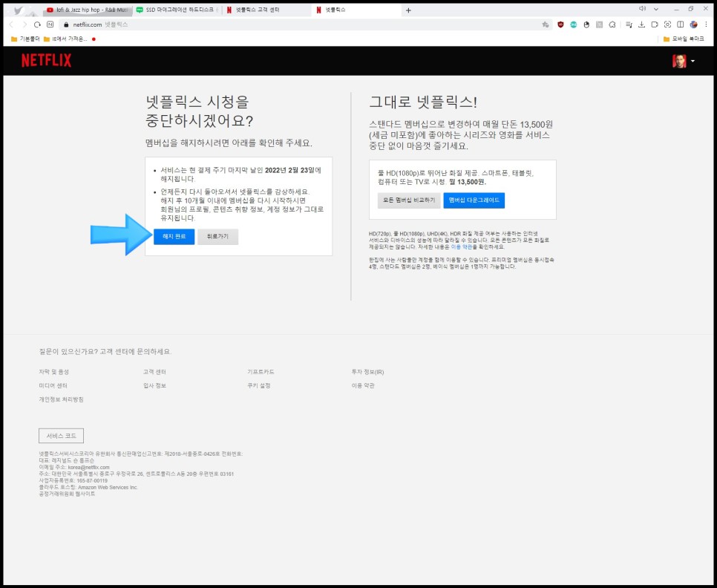Click the screen capture toolbar icon
Viewport: 717px width, 588px height.
667,24
